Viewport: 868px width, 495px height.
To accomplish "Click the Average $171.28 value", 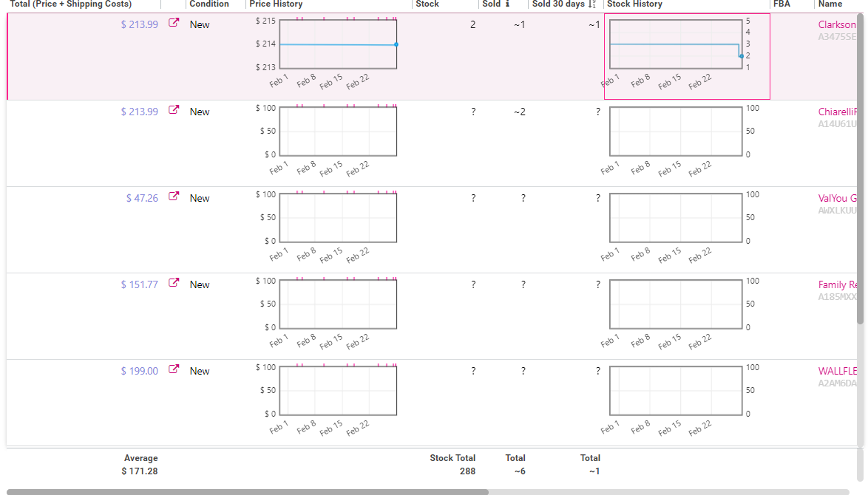I will pyautogui.click(x=140, y=471).
